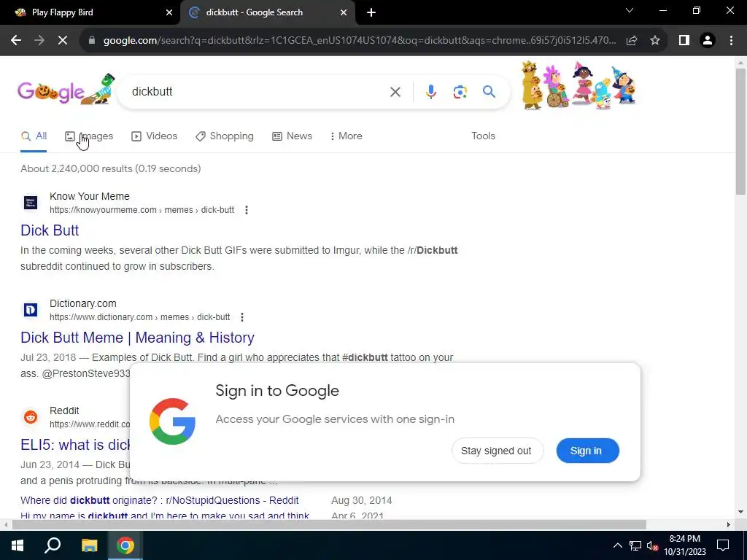Image resolution: width=747 pixels, height=560 pixels.
Task: Go back with the browser back arrow
Action: tap(16, 41)
